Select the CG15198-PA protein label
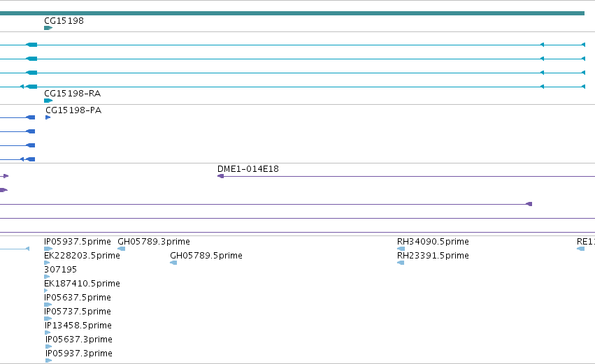Image resolution: width=595 pixels, height=364 pixels. click(73, 110)
